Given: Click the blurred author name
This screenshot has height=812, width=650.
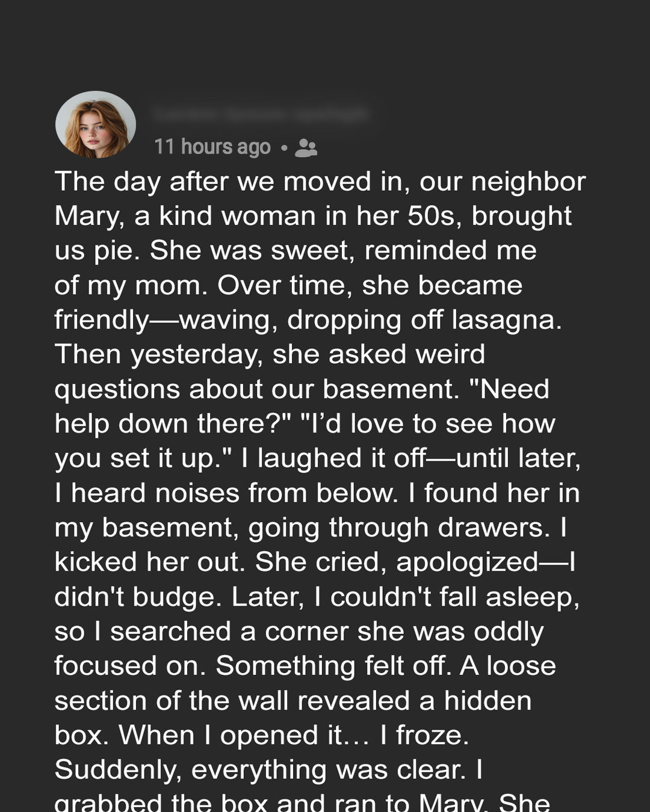Looking at the screenshot, I should [x=260, y=113].
